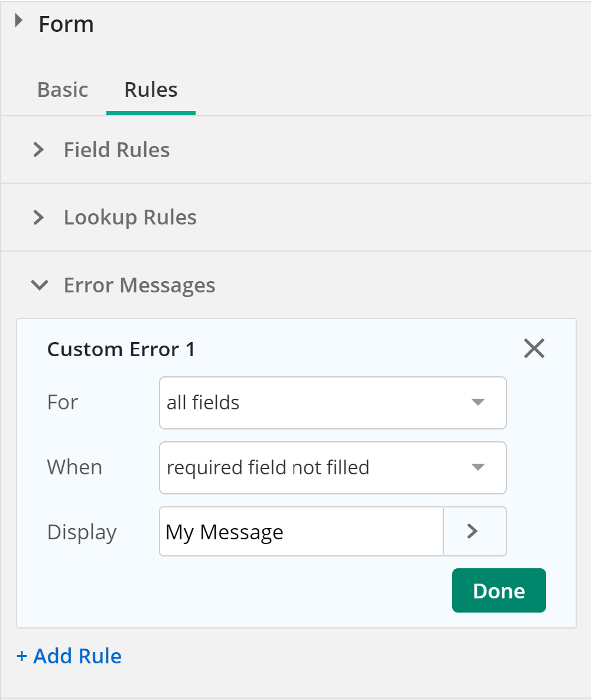591x700 pixels.
Task: Click the Form panel title
Action: pyautogui.click(x=66, y=24)
